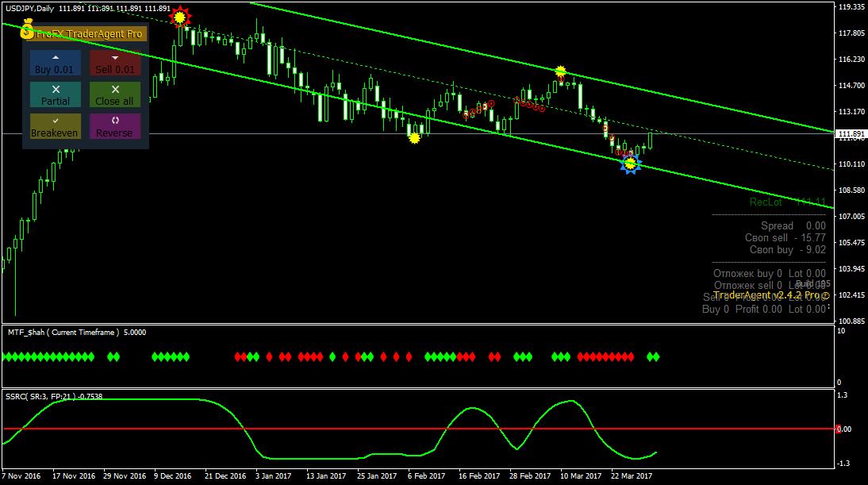
Task: Click the yellow sun marker at March high
Action: pos(560,71)
